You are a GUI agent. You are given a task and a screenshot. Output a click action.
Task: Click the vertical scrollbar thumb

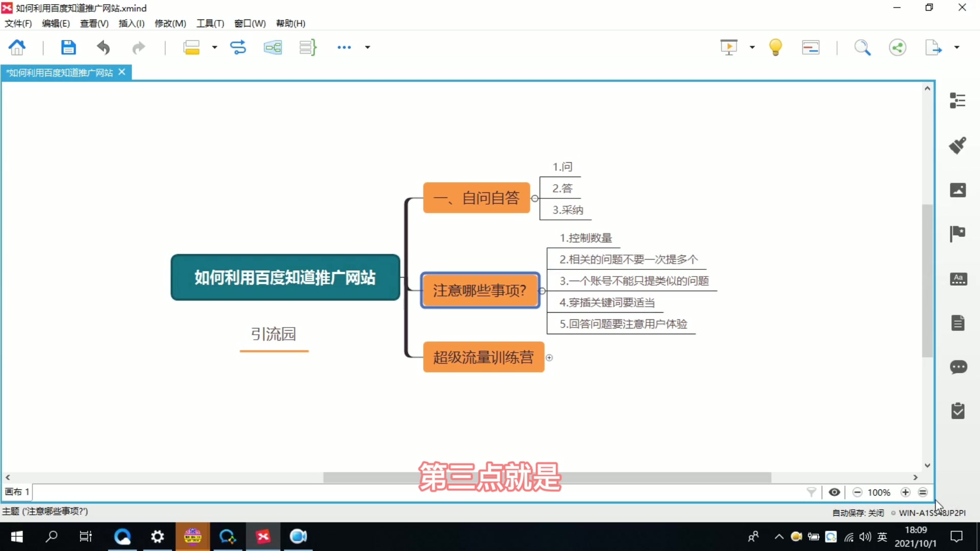tap(927, 281)
